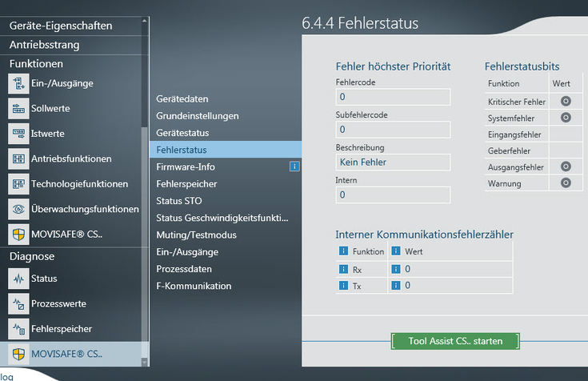Expand the Antriebsstrang section

click(x=44, y=44)
